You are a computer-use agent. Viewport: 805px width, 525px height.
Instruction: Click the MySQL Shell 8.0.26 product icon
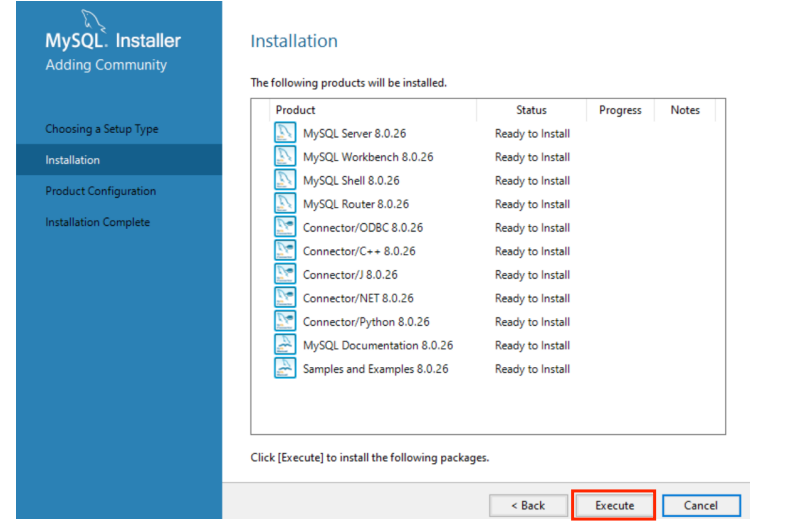click(x=285, y=180)
